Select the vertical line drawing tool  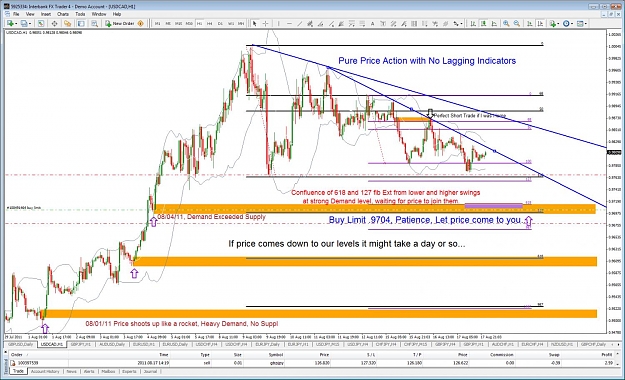pyautogui.click(x=278, y=24)
